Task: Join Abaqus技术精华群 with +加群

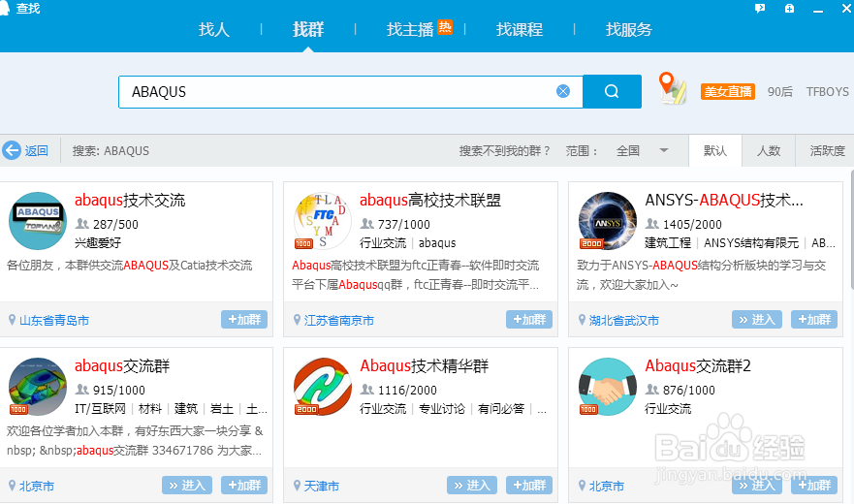Action: (x=529, y=485)
